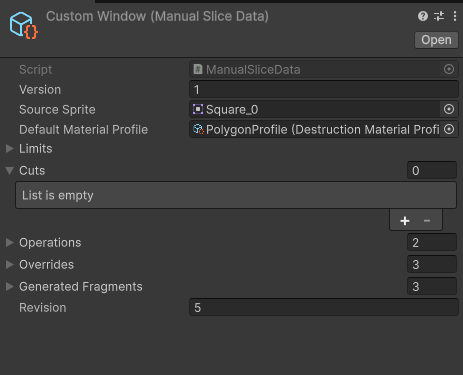This screenshot has height=375, width=463.
Task: Click the ManualSliceData script file icon
Action: 198,69
